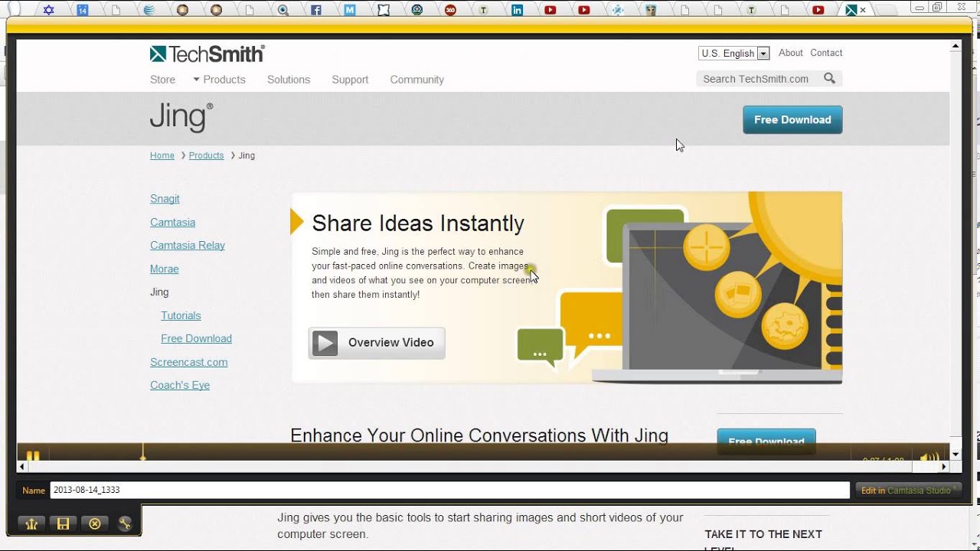980x551 pixels.
Task: Click the page scrollbar up arrow
Action: coord(955,46)
